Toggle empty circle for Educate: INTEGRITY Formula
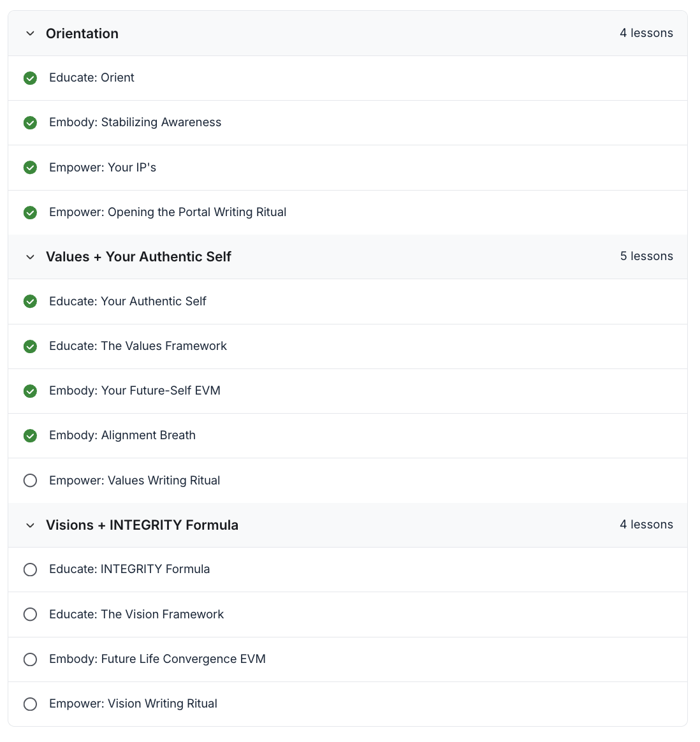Screen dimensions: 700x742 click(x=31, y=569)
